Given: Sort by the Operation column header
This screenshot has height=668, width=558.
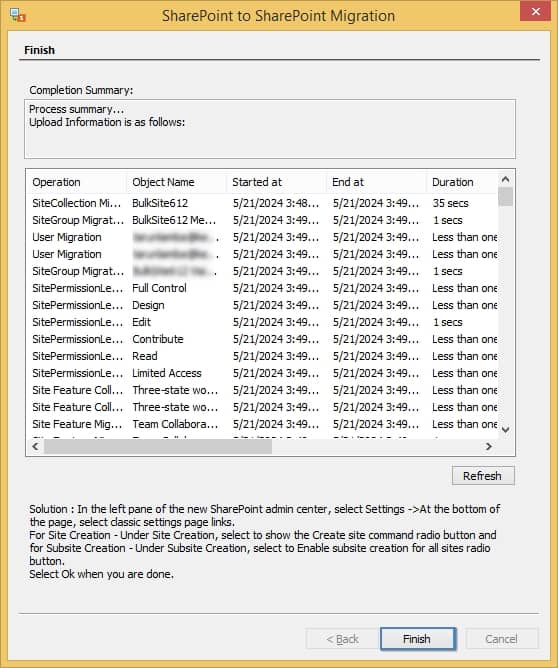Looking at the screenshot, I should pos(76,182).
